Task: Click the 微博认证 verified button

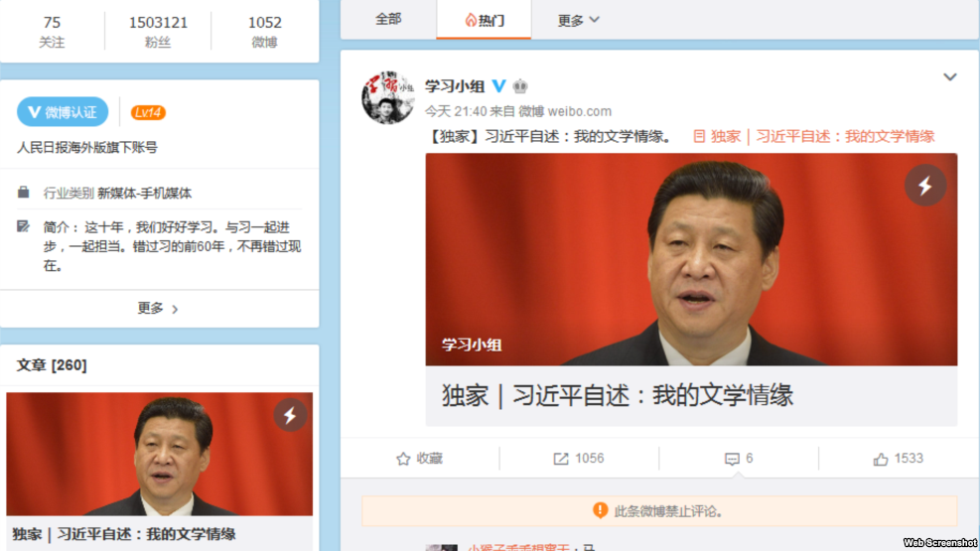Action: (63, 112)
